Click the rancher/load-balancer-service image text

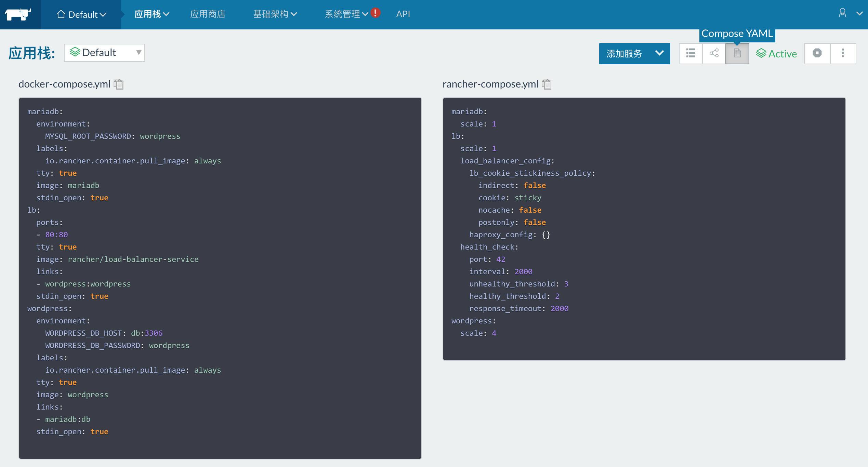coord(133,259)
